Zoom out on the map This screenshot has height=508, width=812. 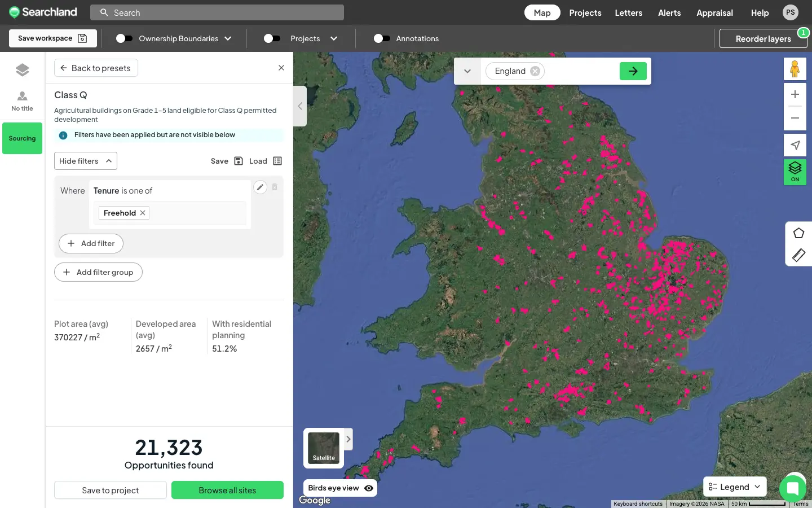point(795,118)
